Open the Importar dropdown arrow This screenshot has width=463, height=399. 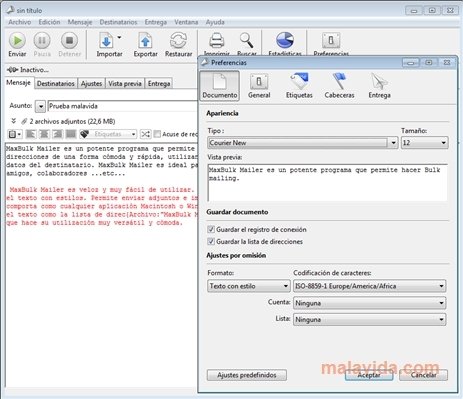pos(119,37)
